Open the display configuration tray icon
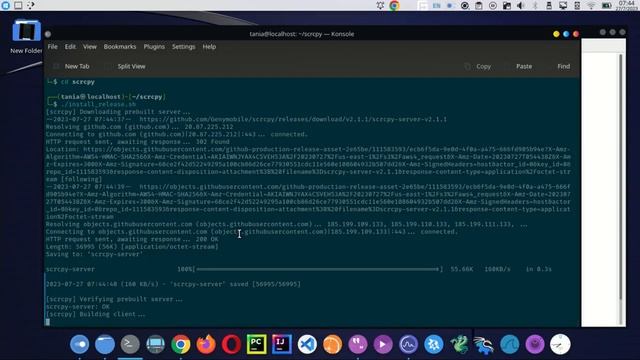The width and height of the screenshot is (640, 360). point(563,5)
